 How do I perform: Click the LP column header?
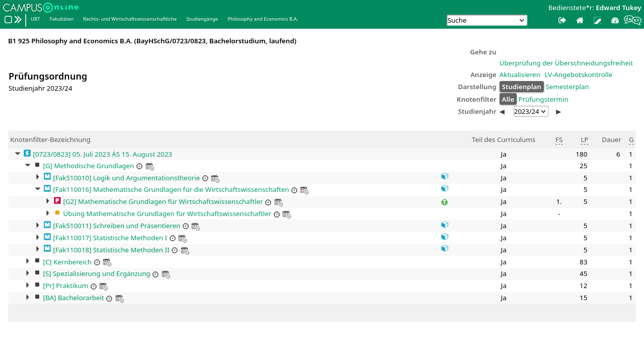(584, 140)
